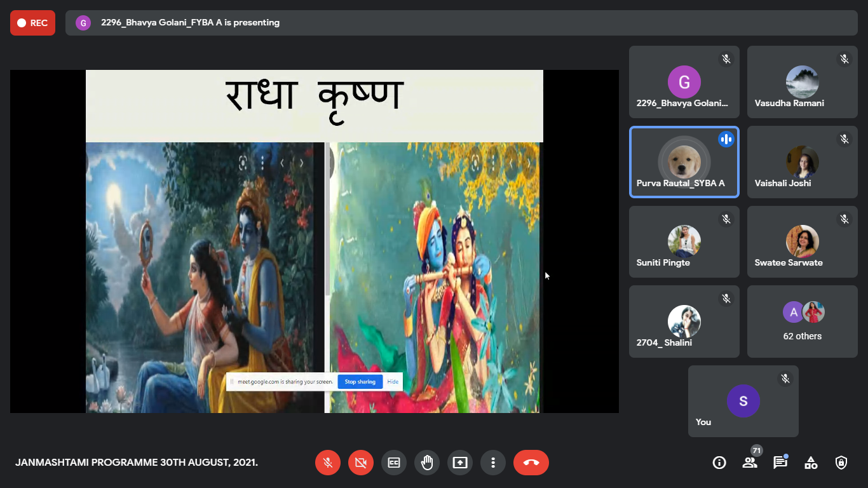Click the Swatee Sarwate participant tile
868x488 pixels.
(802, 241)
